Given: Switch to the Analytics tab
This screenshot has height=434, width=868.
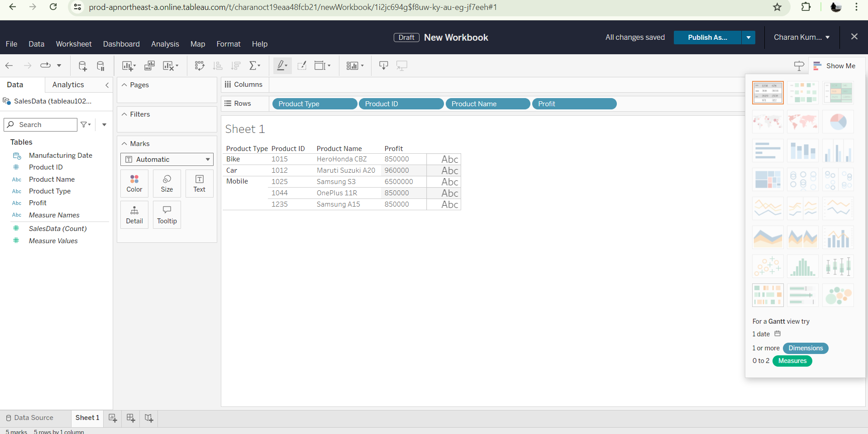Looking at the screenshot, I should click(x=68, y=85).
